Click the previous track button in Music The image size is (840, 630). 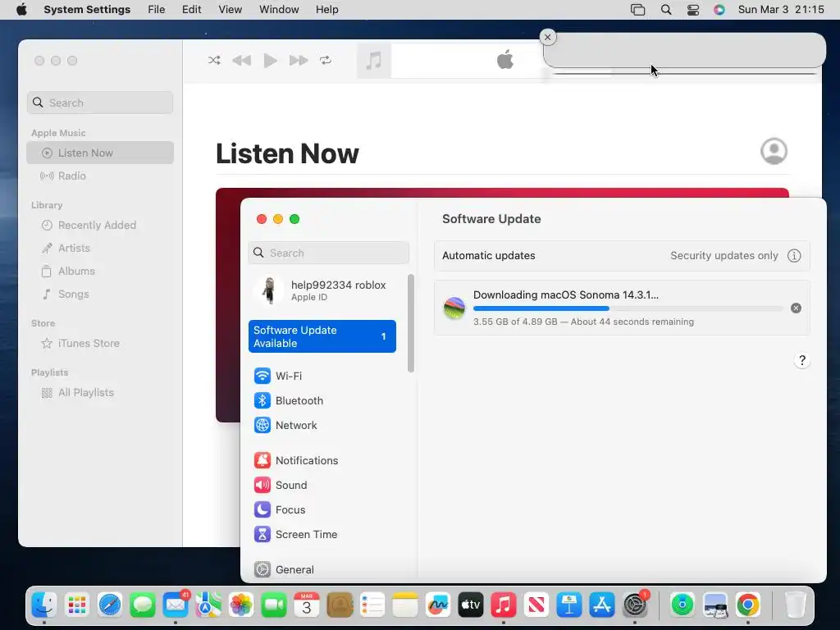pos(242,61)
